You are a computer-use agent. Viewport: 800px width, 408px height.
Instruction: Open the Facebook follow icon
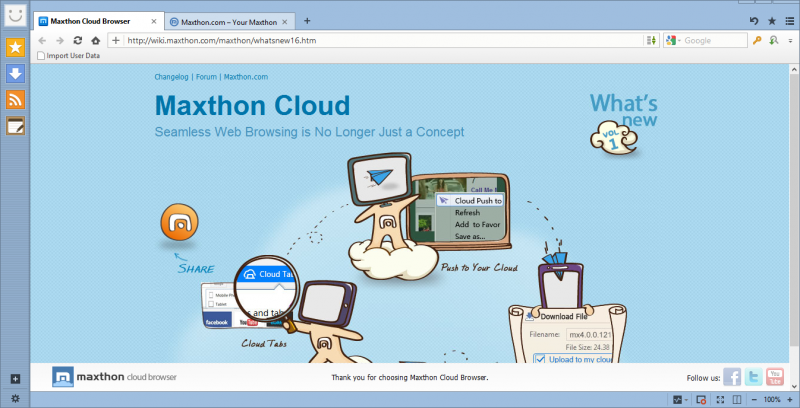(x=732, y=377)
